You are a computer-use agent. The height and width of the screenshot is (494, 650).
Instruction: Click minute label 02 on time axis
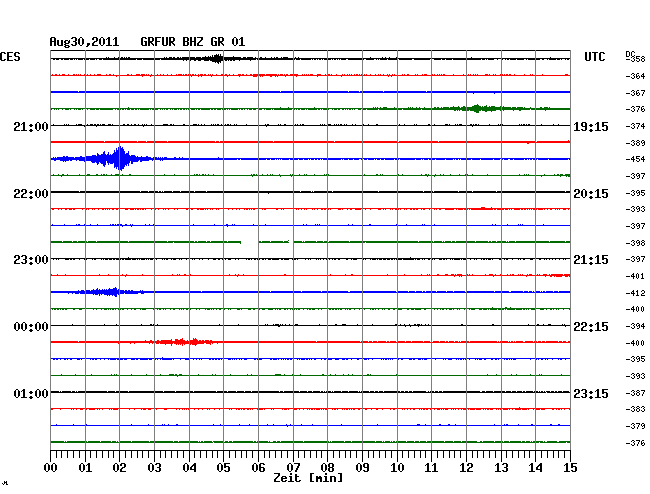pyautogui.click(x=119, y=468)
